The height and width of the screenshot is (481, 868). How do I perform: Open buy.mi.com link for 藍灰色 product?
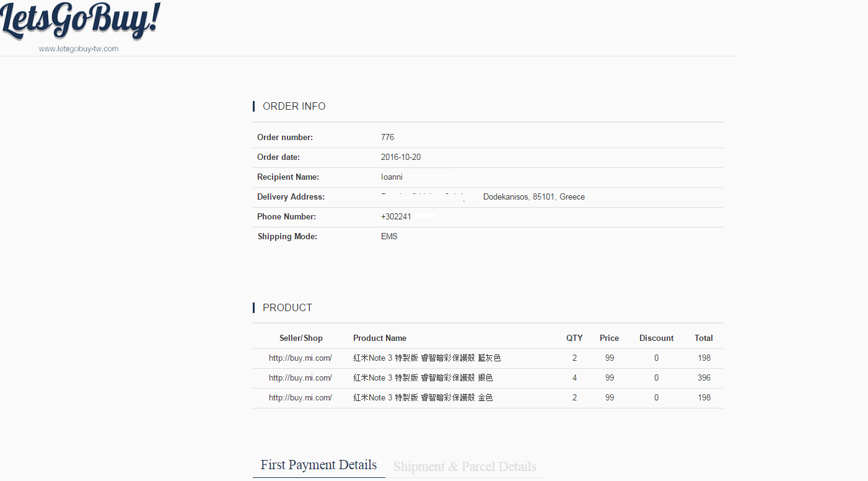coord(300,358)
